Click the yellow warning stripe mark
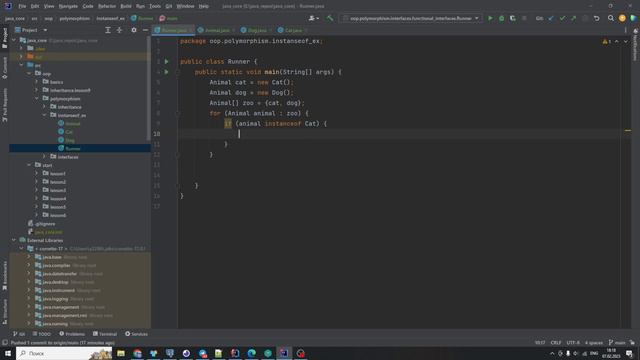This screenshot has width=640, height=360. (x=628, y=131)
